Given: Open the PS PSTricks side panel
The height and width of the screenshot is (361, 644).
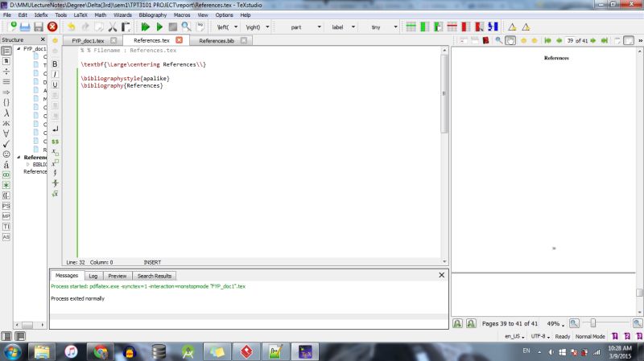Looking at the screenshot, I should (6, 206).
